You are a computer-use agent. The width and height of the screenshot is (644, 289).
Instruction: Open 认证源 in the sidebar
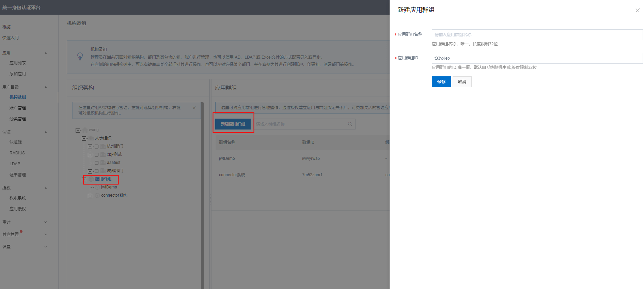(16, 142)
